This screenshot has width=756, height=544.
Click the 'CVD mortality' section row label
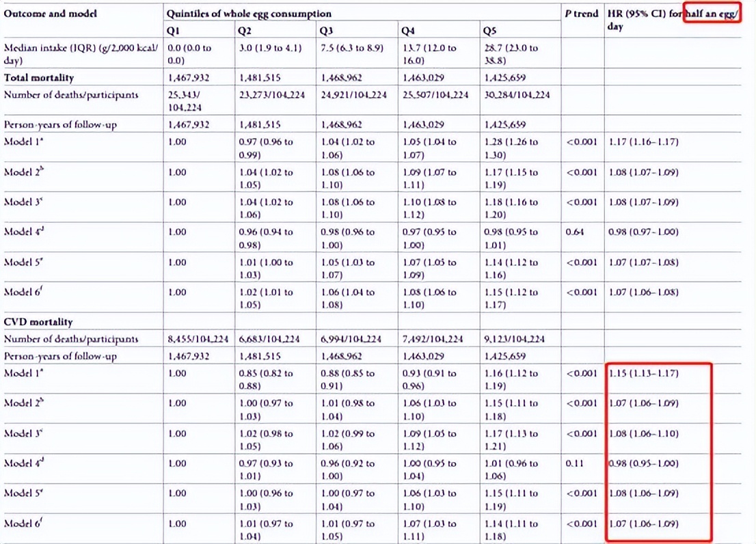click(x=38, y=322)
